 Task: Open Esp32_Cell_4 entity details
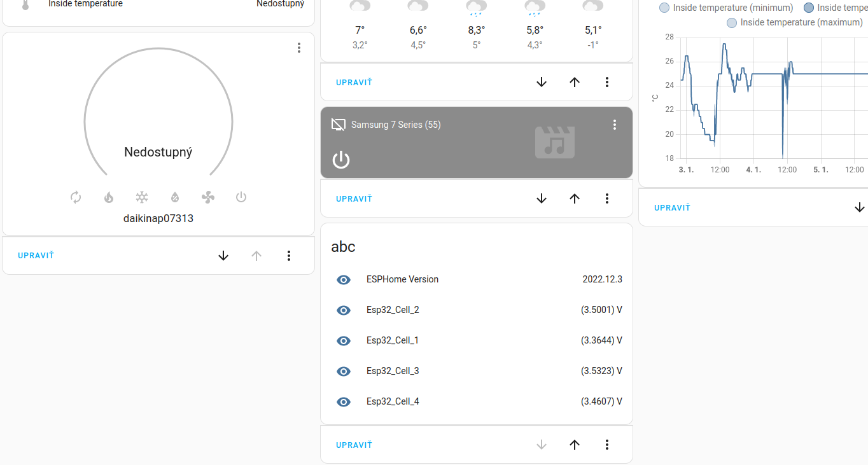click(x=477, y=401)
